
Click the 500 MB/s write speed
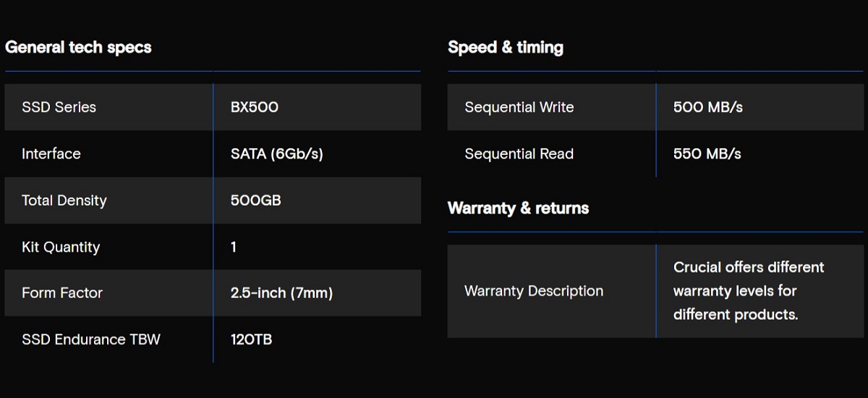point(707,107)
